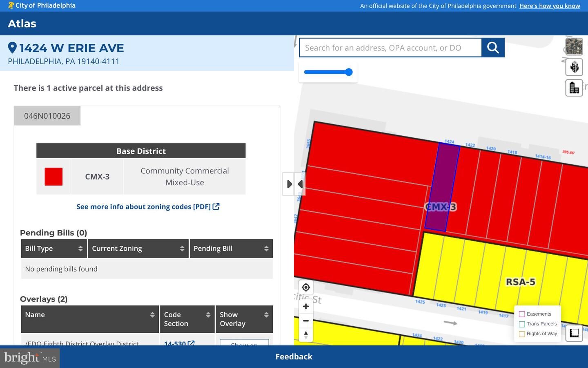This screenshot has width=588, height=368.
Task: Sort overlays by Name column
Action: click(x=90, y=319)
